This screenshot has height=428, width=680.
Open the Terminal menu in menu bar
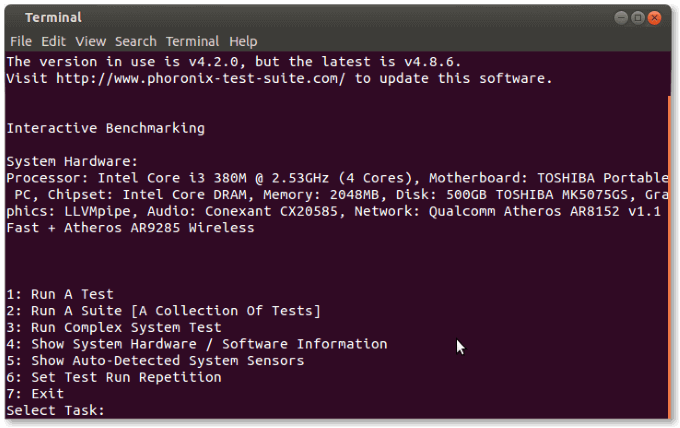[x=193, y=41]
